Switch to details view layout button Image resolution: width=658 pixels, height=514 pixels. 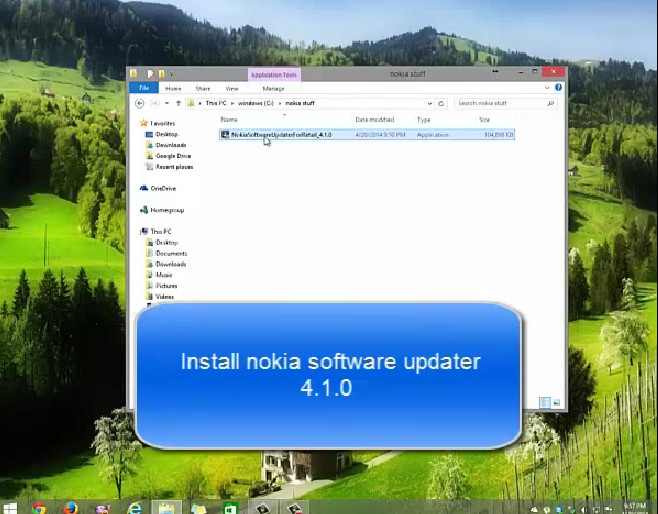point(545,403)
